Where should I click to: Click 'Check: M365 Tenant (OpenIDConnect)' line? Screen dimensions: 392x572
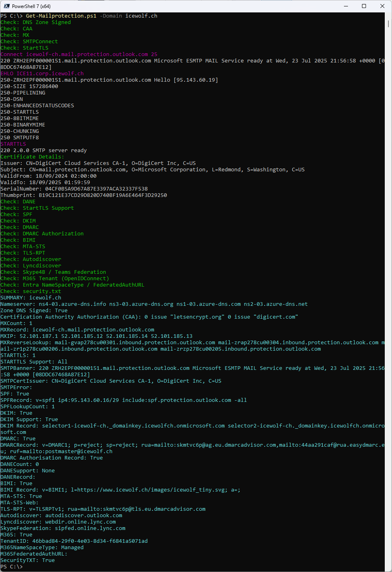pyautogui.click(x=55, y=279)
